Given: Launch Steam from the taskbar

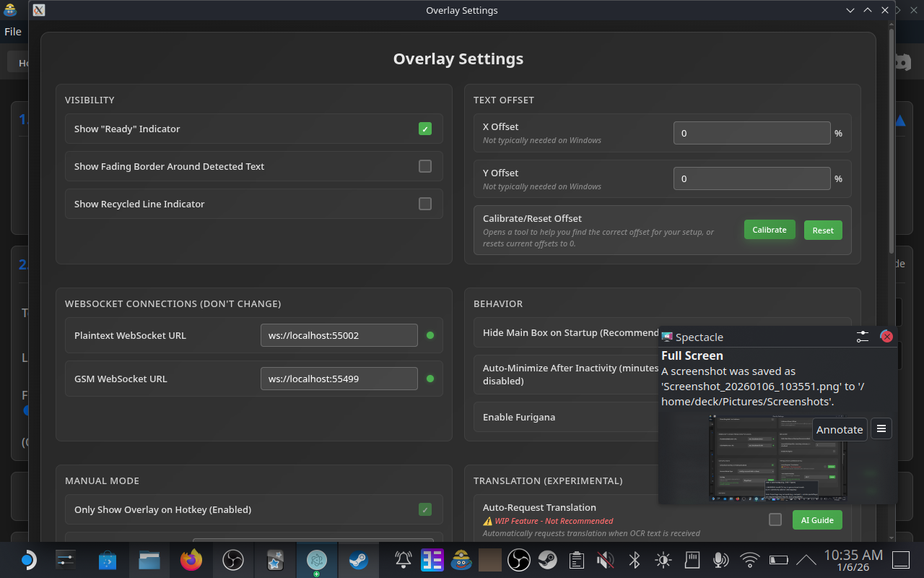Looking at the screenshot, I should [358, 560].
